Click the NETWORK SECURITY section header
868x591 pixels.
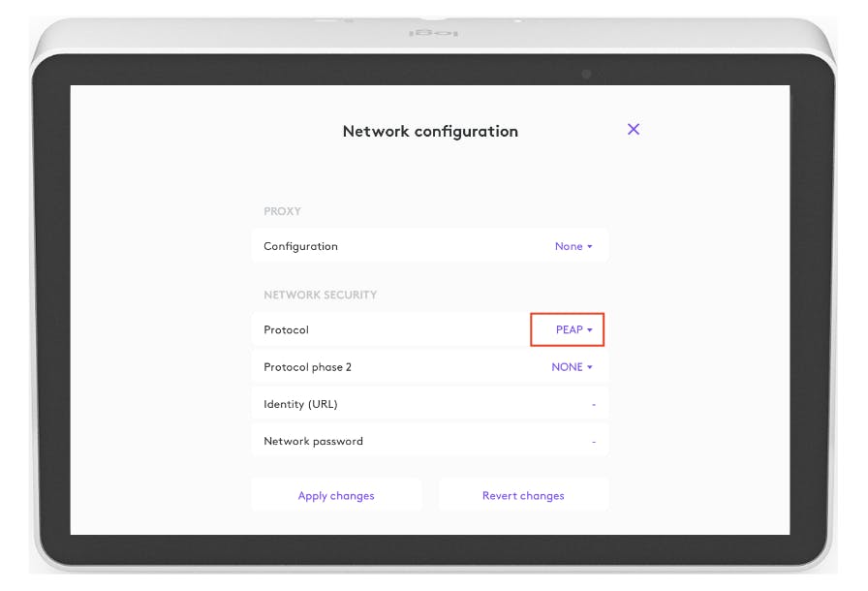pyautogui.click(x=320, y=295)
